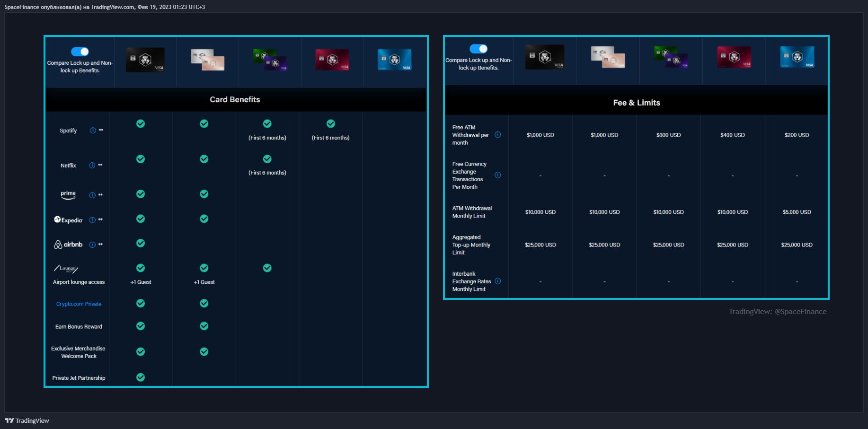Click $200 USD free ATM value
Viewport: 868px width, 429px height.
pyautogui.click(x=797, y=135)
